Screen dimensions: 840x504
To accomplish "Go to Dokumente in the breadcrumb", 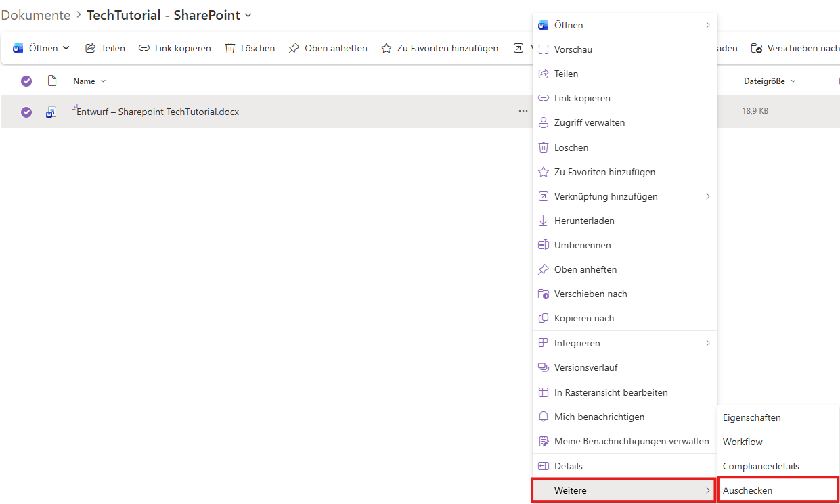I will (35, 15).
